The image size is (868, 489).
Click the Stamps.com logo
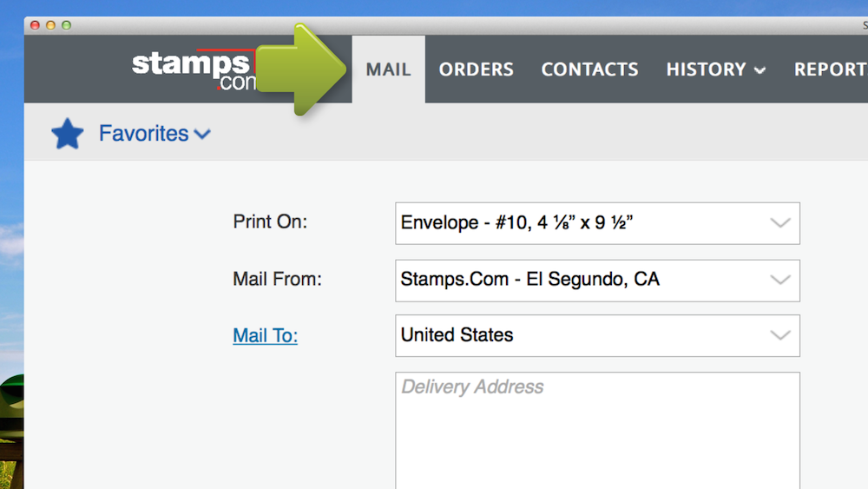click(x=191, y=69)
